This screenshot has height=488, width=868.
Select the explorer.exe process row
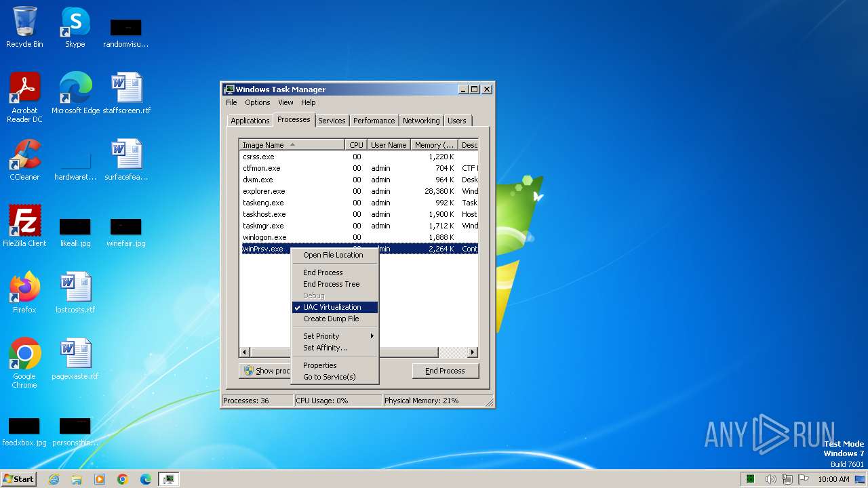(359, 191)
